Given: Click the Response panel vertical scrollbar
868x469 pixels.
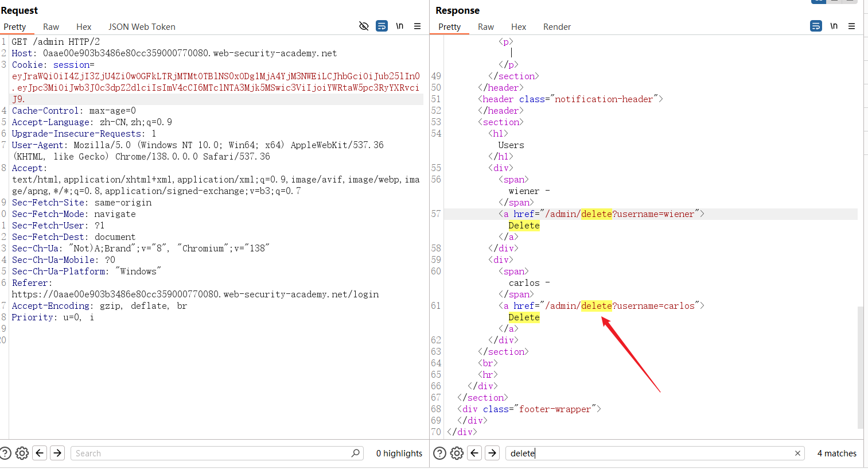Looking at the screenshot, I should coord(861,367).
